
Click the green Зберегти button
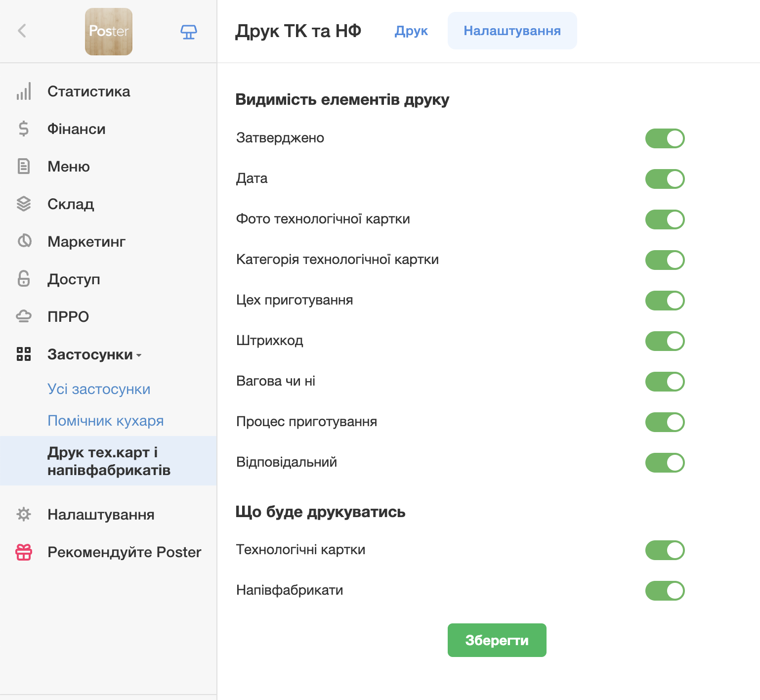[x=497, y=640]
